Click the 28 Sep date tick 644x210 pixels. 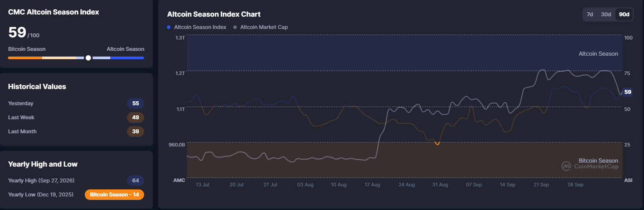(x=575, y=185)
